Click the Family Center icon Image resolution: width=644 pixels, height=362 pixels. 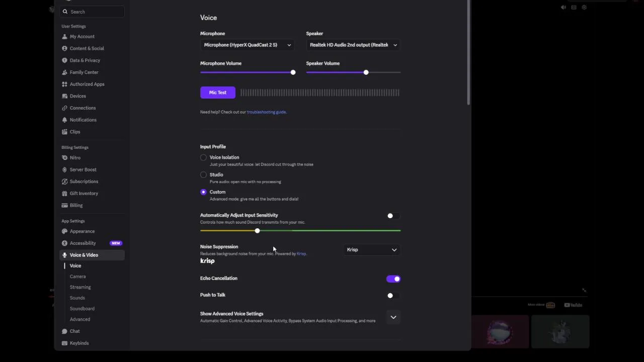tap(64, 72)
